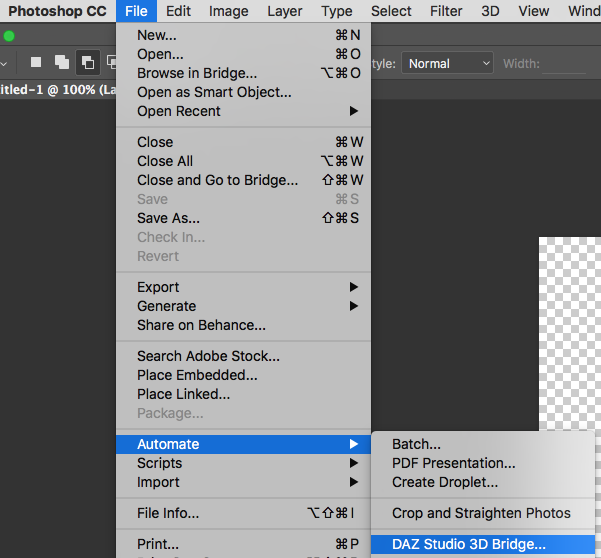The height and width of the screenshot is (558, 601).
Task: Choose Open... from the File menu
Action: [x=243, y=54]
